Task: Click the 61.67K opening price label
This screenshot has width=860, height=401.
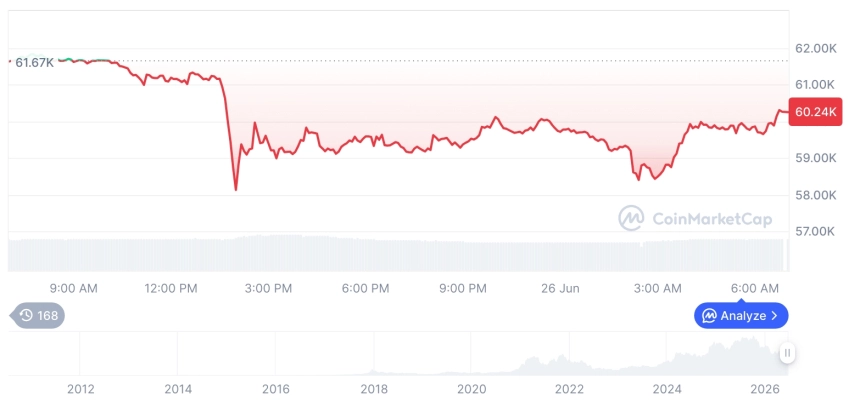Action: point(34,63)
